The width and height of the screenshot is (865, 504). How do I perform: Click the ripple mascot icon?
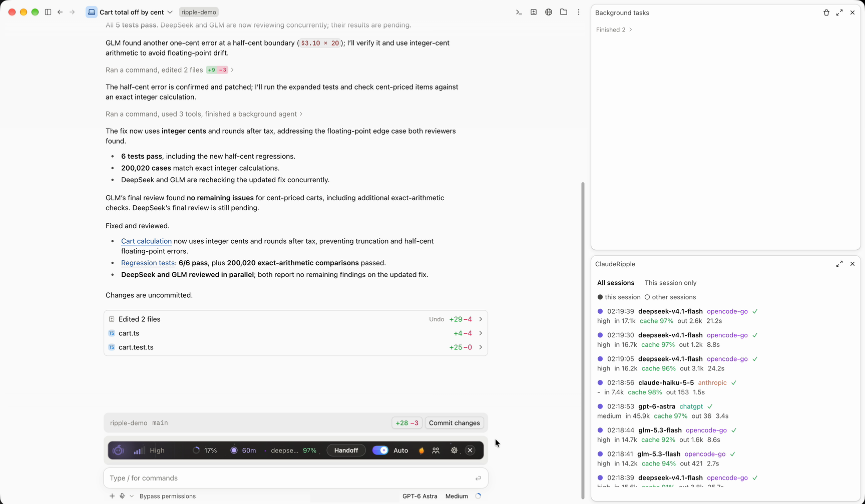tap(118, 450)
